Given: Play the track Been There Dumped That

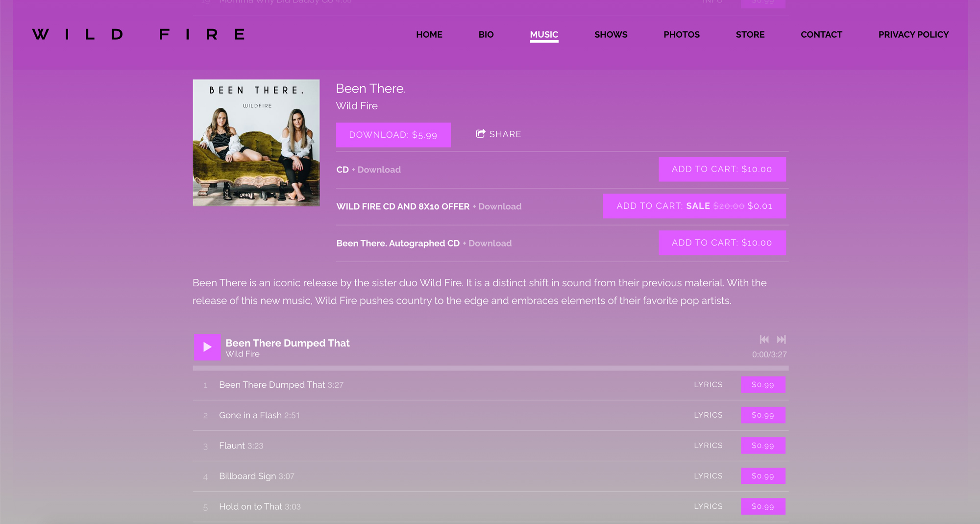Looking at the screenshot, I should pos(207,347).
